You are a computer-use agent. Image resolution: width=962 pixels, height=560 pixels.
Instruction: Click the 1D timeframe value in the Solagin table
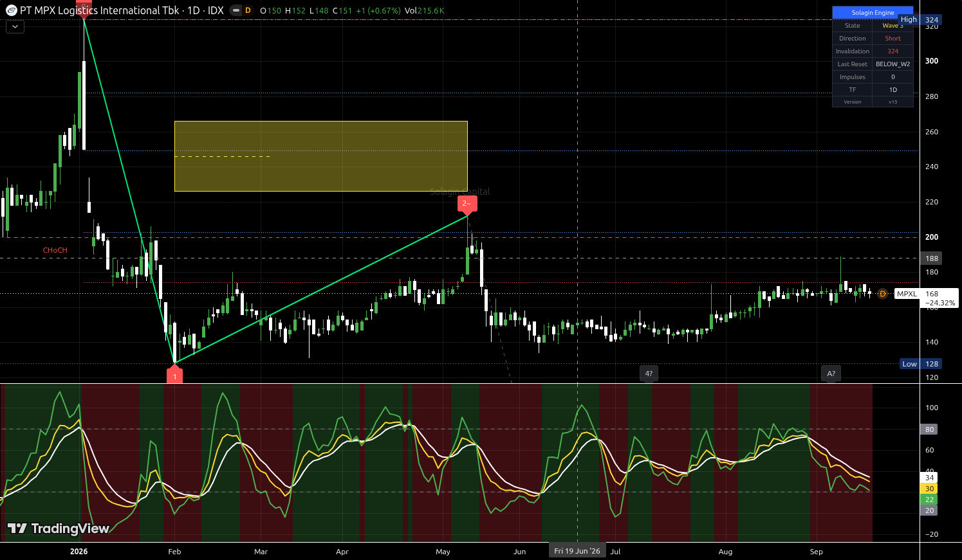(893, 90)
